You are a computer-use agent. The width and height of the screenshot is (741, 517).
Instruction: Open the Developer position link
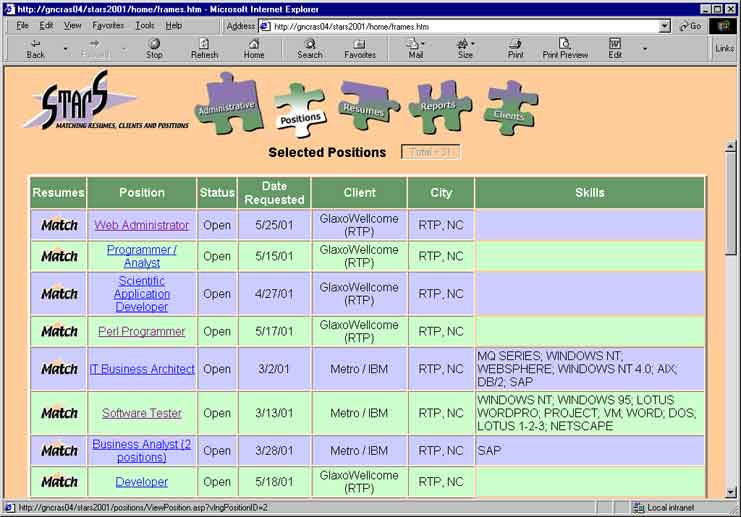click(142, 482)
